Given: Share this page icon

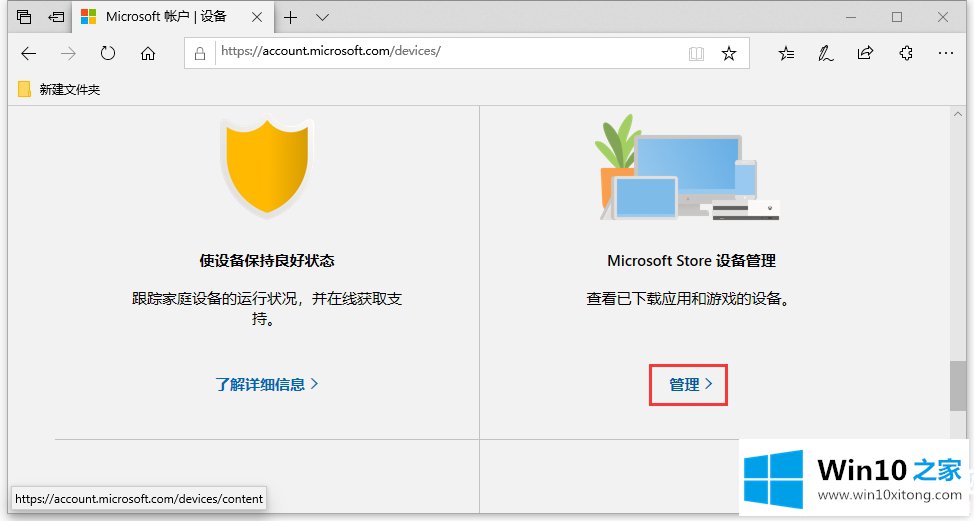Looking at the screenshot, I should [865, 53].
